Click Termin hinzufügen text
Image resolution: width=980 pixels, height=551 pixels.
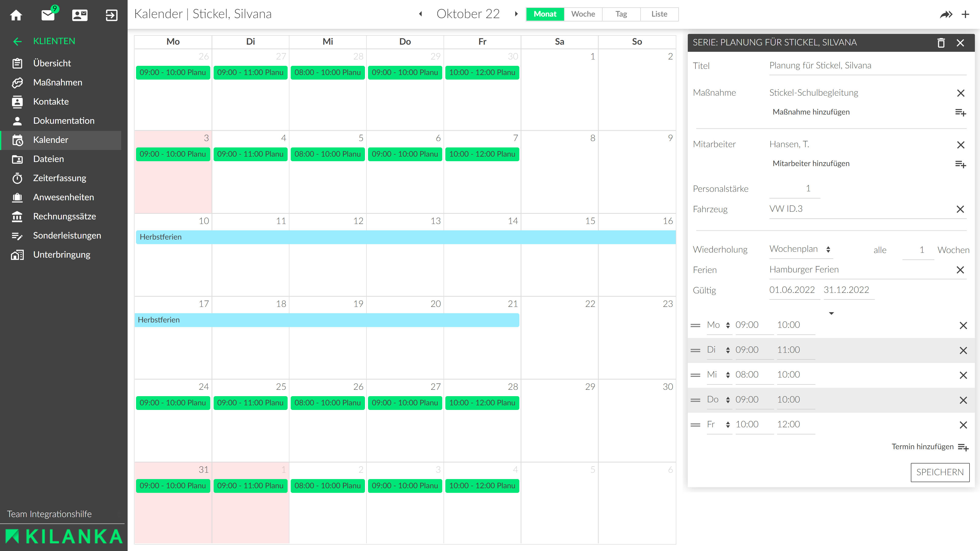923,447
